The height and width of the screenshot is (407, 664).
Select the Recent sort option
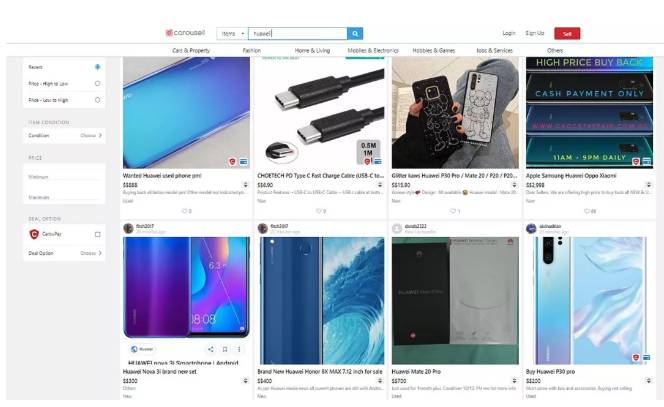[97, 67]
